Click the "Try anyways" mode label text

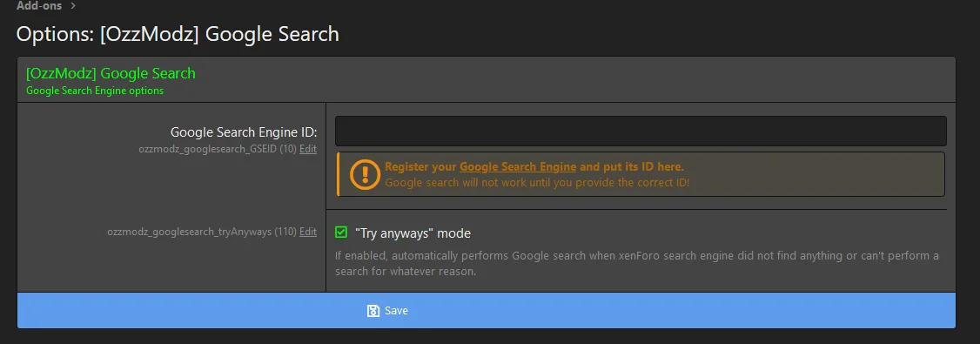pos(413,233)
